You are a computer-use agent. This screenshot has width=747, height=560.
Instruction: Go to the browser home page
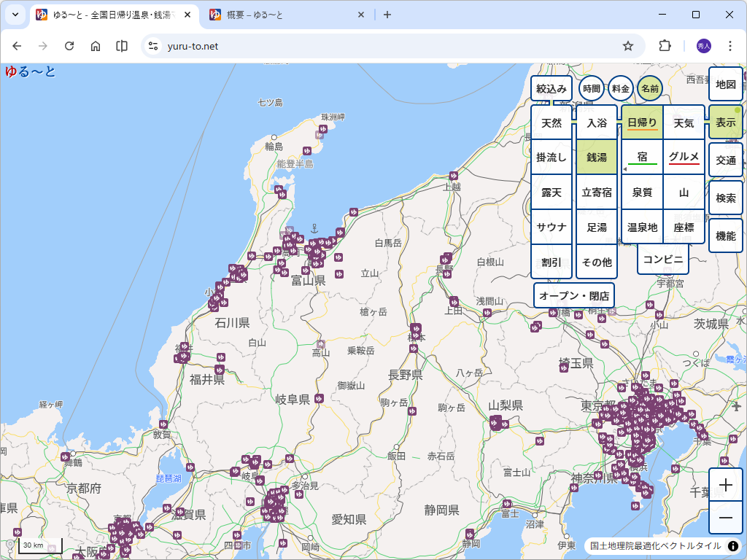tap(96, 46)
